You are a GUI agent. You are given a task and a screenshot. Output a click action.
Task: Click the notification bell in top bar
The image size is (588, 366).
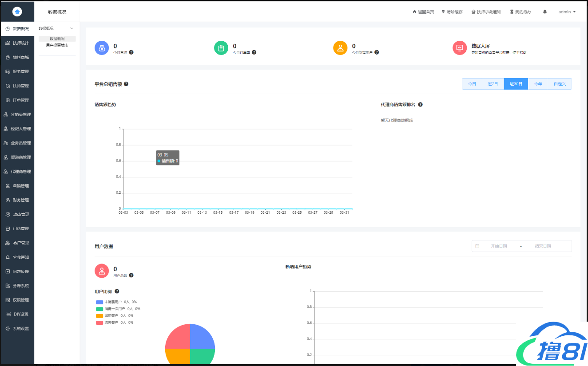[545, 12]
